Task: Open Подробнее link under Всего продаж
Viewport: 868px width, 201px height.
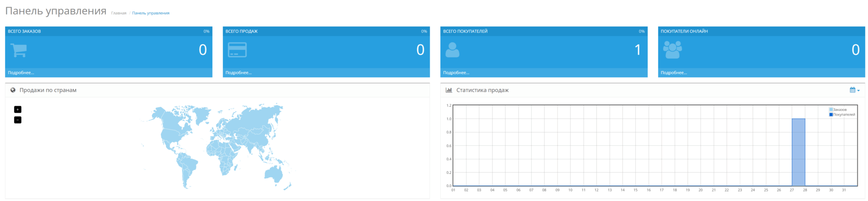Action: [x=238, y=73]
